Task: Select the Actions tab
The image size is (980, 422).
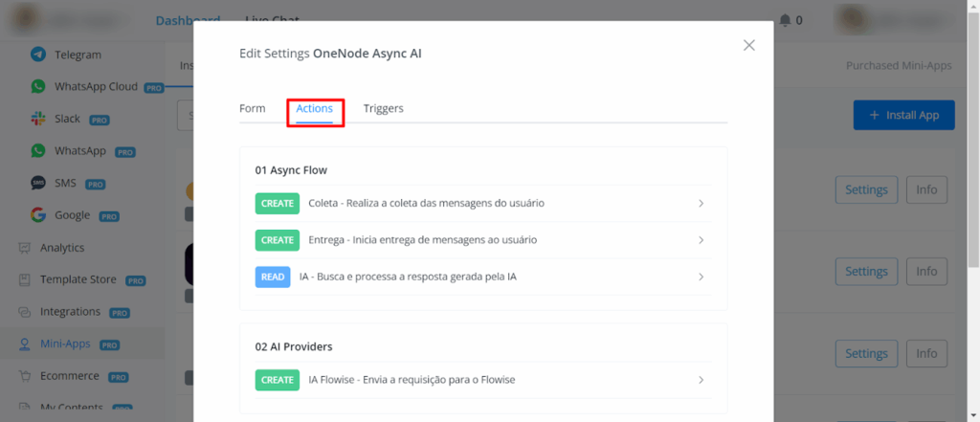Action: pyautogui.click(x=314, y=108)
